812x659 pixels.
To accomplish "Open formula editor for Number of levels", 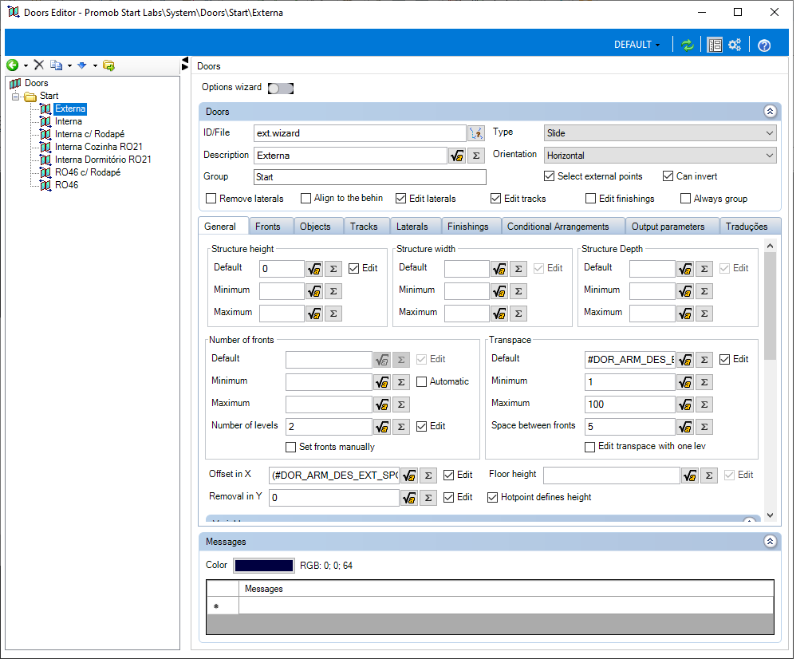I will [382, 427].
